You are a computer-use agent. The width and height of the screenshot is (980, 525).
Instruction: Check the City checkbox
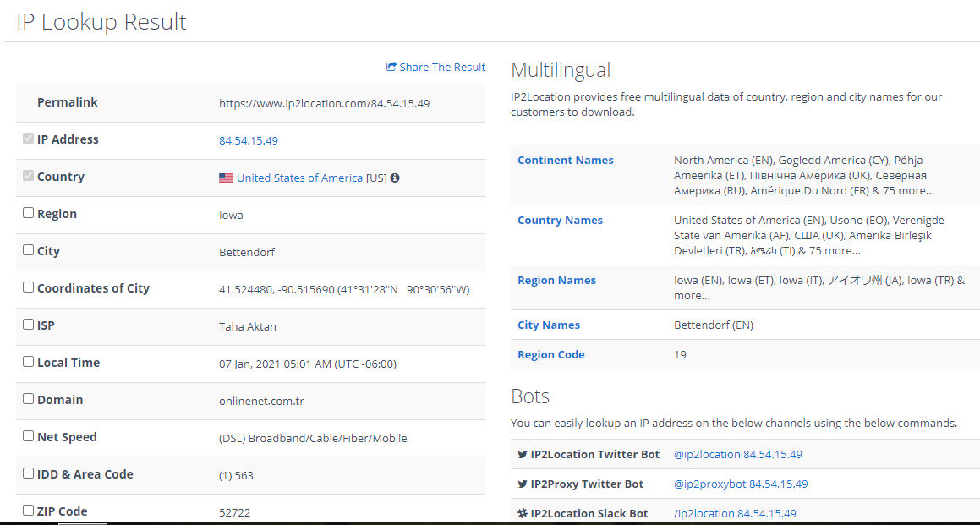pyautogui.click(x=28, y=250)
